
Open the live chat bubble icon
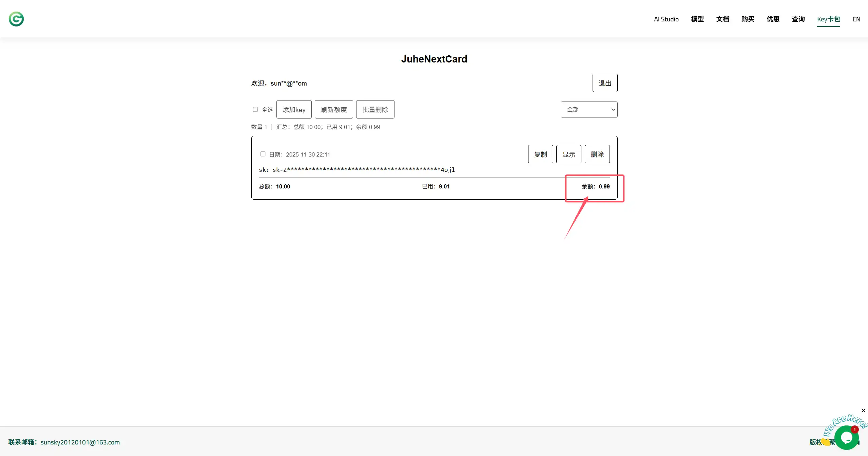tap(847, 438)
